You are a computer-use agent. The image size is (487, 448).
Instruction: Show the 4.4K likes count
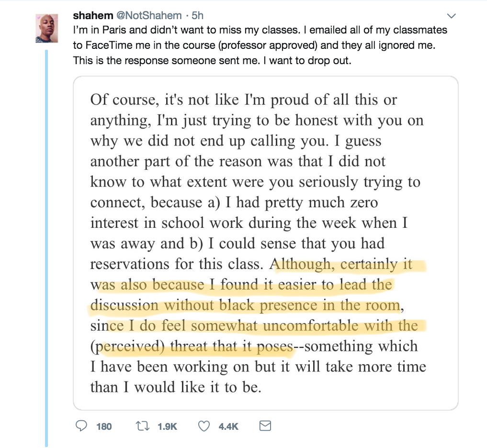pos(228,426)
